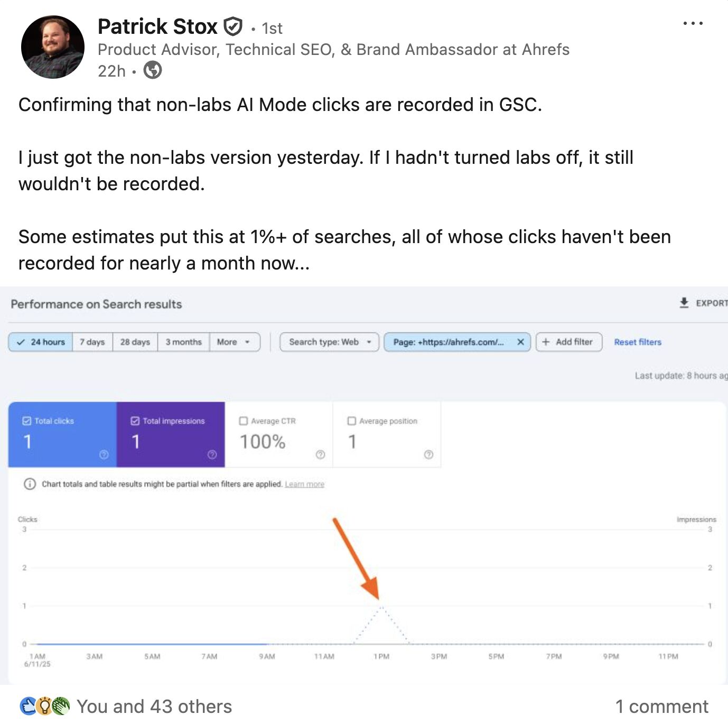Click the info icon beside the chart totals note

click(30, 484)
